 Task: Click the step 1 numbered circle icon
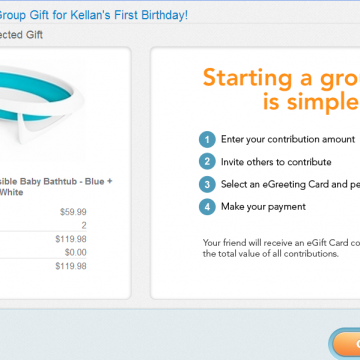(207, 140)
